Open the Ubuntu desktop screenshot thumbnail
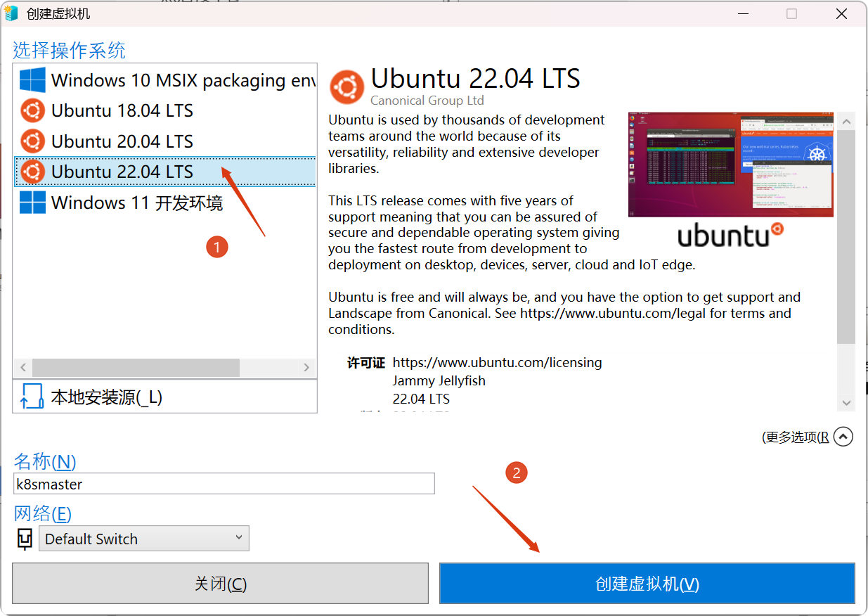Image resolution: width=868 pixels, height=616 pixels. [731, 165]
